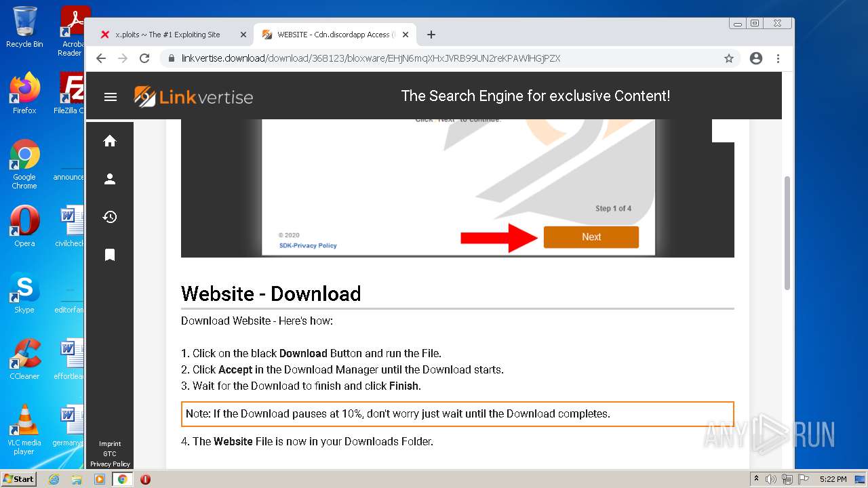Screen dimensions: 868x488
Task: Open the bookmarks icon in sidebar
Action: (110, 255)
